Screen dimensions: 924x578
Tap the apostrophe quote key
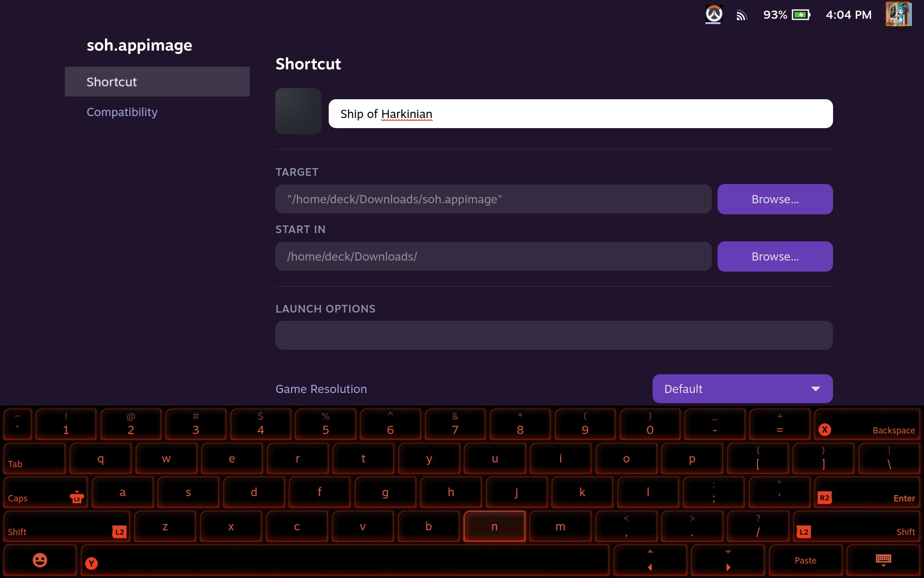(x=780, y=492)
